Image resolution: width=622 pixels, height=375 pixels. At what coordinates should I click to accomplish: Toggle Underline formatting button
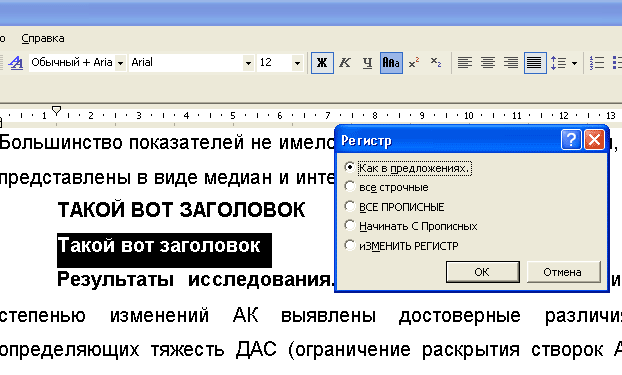click(x=367, y=63)
